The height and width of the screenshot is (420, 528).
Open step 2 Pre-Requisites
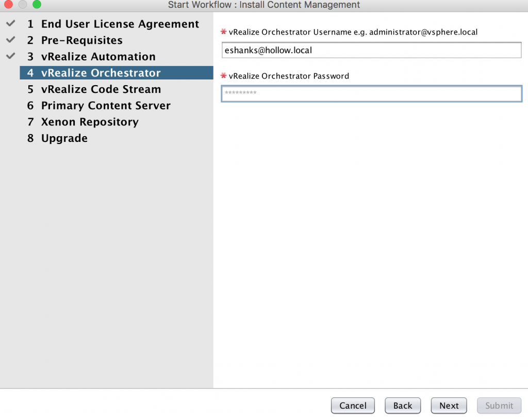point(81,40)
